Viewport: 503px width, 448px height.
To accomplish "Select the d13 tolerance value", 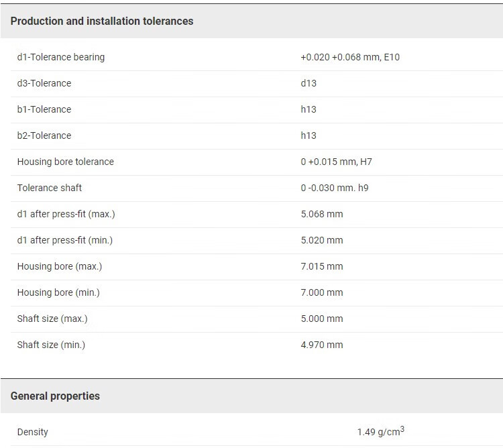I will [309, 83].
